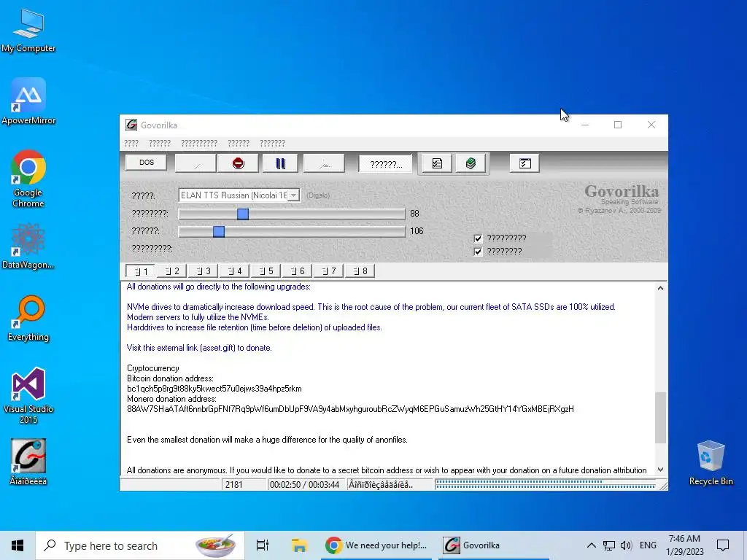Click the text area scroll down arrow
The image size is (747, 560).
click(x=660, y=470)
